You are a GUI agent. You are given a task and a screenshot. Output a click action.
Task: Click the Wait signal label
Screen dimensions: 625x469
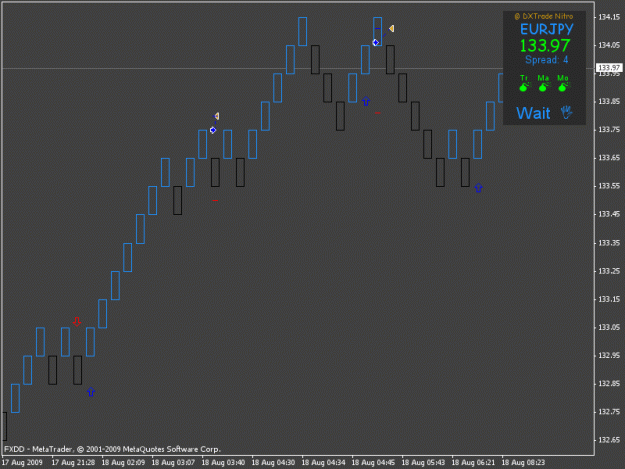(x=533, y=113)
